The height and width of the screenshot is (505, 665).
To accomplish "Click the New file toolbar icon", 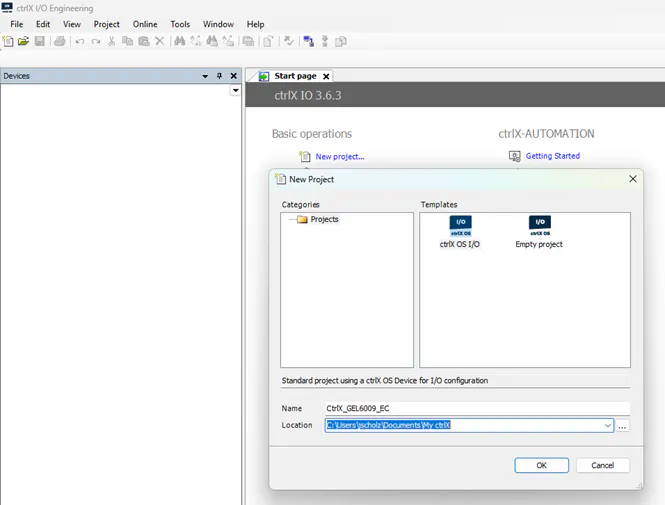I will (x=8, y=41).
